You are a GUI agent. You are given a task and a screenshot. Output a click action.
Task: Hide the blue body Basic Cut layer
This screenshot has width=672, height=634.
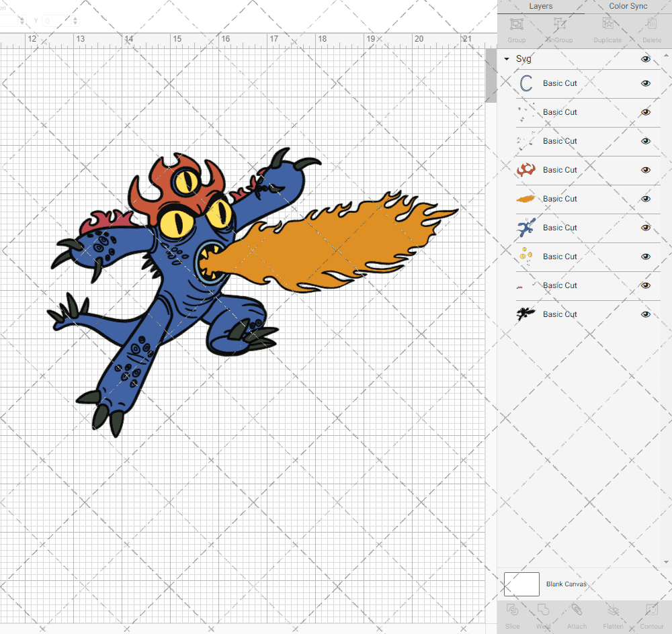point(645,228)
